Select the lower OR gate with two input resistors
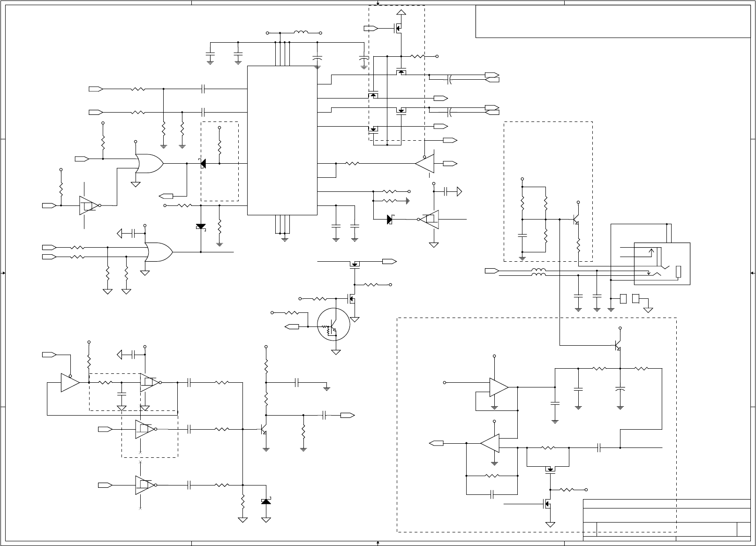Screen dimensions: 756x546 click(159, 252)
